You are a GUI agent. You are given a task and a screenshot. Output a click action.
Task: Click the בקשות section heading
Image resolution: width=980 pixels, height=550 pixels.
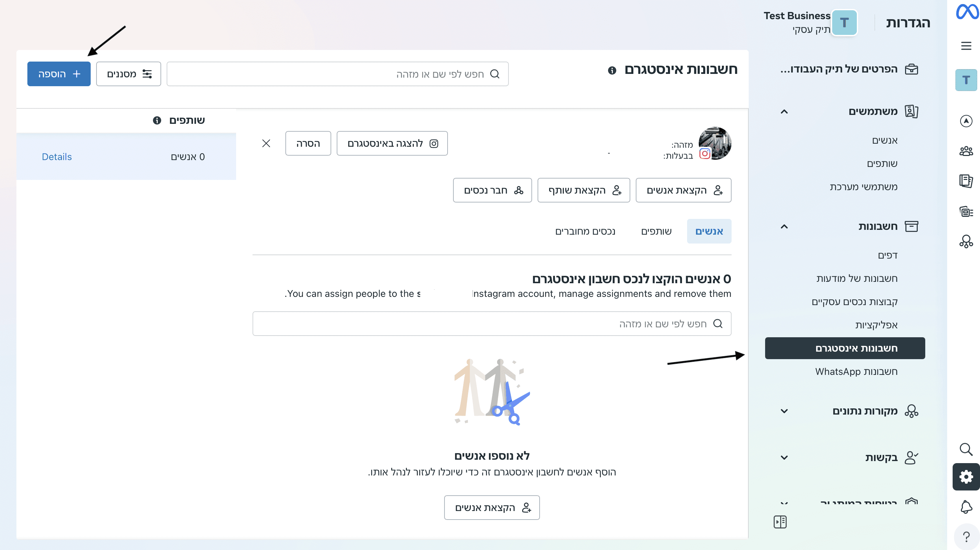[x=881, y=458]
